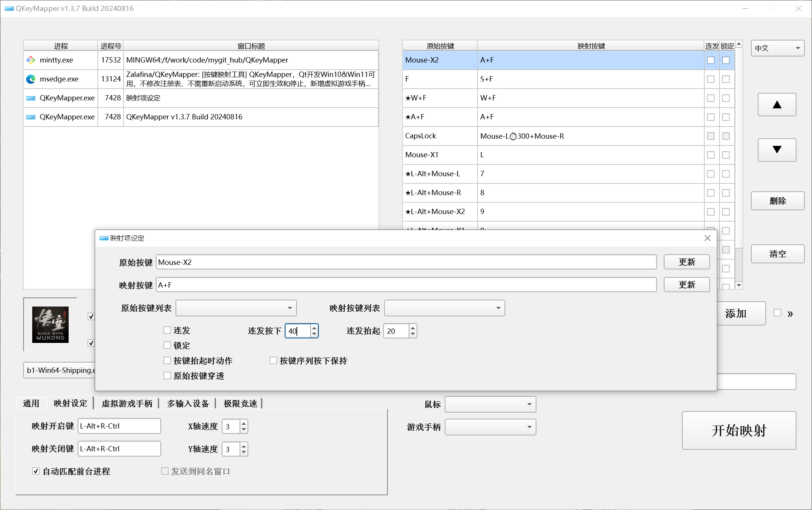Increase 连发按下 value with up arrow
The image size is (812, 510).
click(314, 328)
